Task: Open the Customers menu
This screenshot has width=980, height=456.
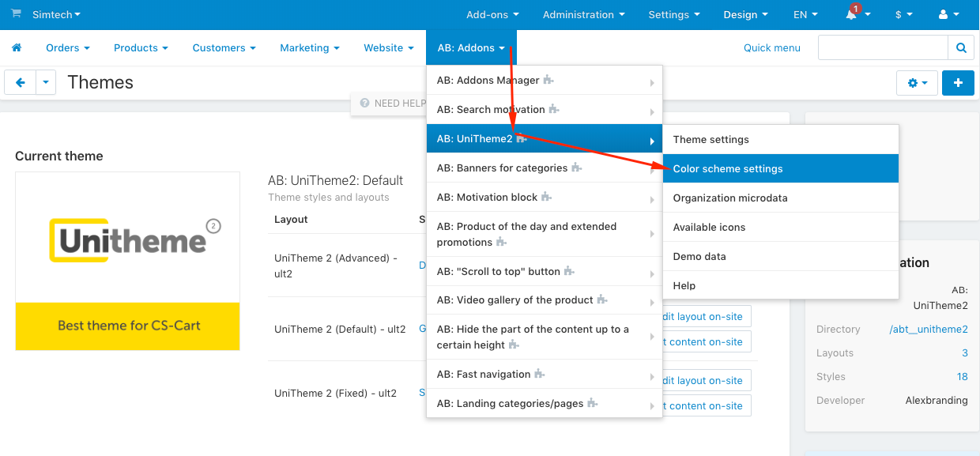Action: point(224,47)
